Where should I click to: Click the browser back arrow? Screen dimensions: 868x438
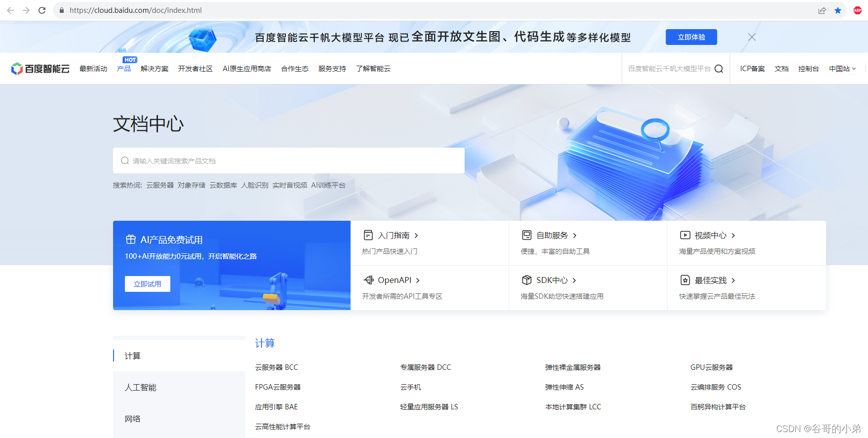tap(10, 10)
